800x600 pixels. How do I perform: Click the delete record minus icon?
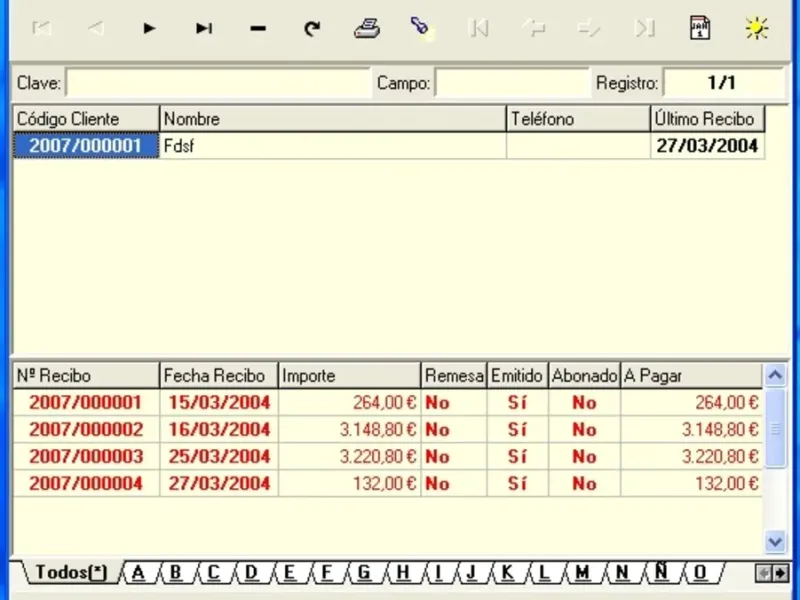coord(258,29)
